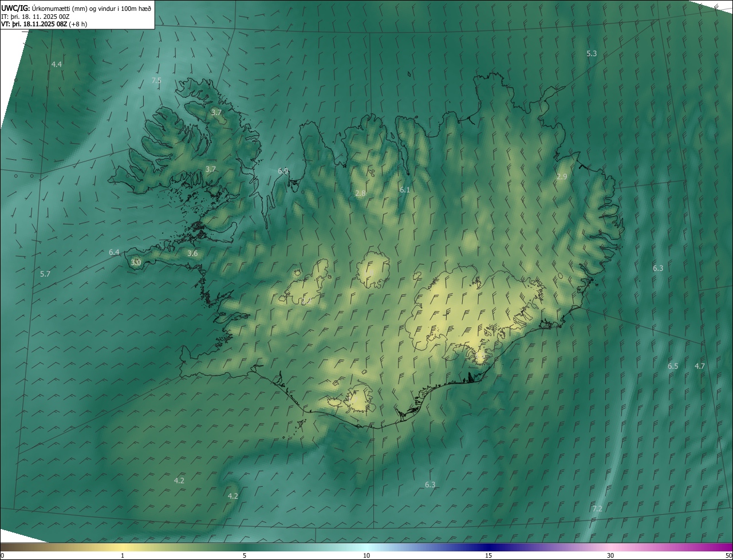Select the valid time VT line in header
This screenshot has width=733, height=560.
(43, 24)
